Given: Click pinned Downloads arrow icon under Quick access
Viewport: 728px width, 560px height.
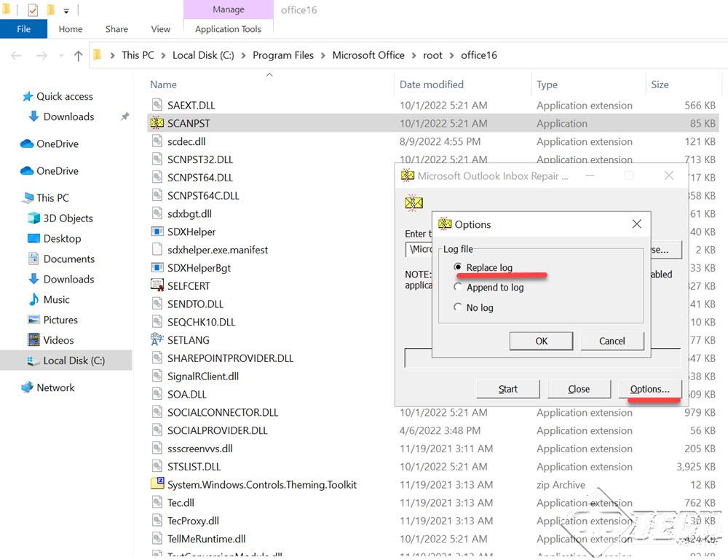Looking at the screenshot, I should 33,117.
